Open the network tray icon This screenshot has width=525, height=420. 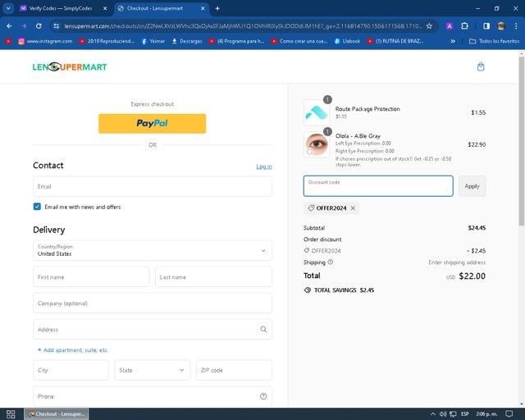pos(453,414)
